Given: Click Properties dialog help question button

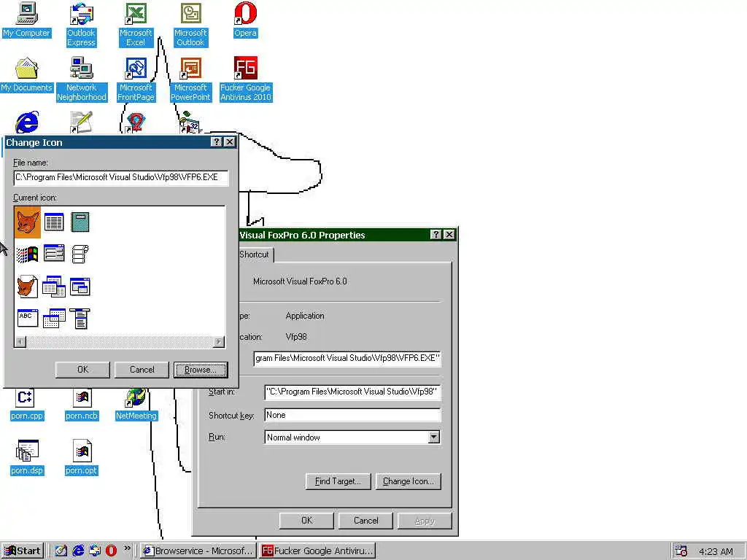Looking at the screenshot, I should pyautogui.click(x=436, y=234).
